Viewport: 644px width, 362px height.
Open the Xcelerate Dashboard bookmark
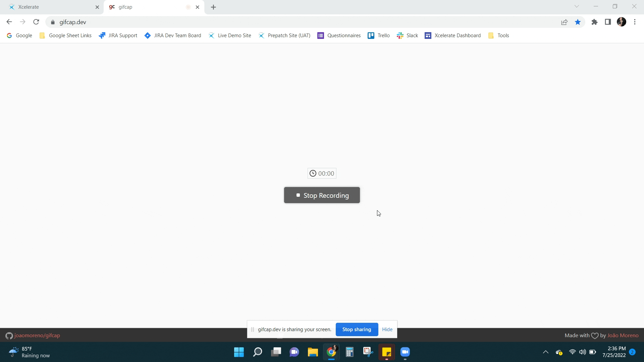click(x=453, y=35)
